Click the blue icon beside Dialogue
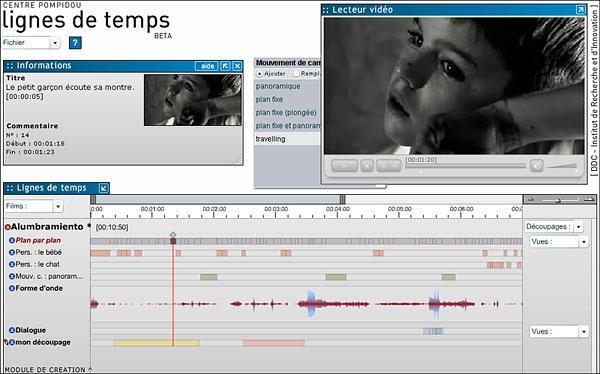Viewport: 600px width, 374px height. point(12,330)
